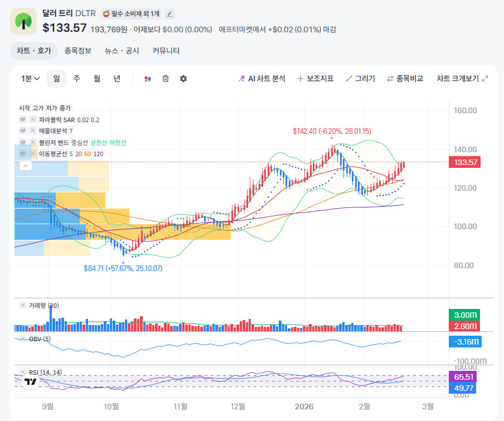
Task: Collapse the indicator legend with chevron button
Action: point(26,166)
